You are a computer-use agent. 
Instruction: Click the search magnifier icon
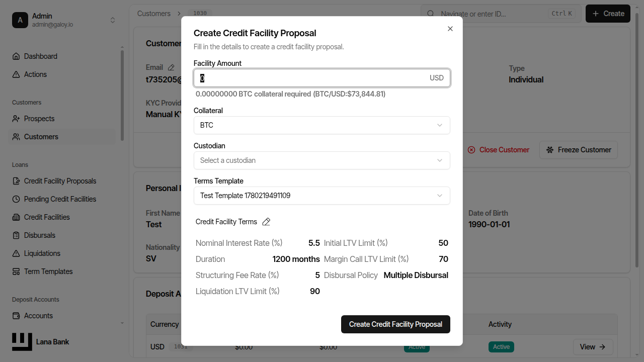tap(431, 14)
